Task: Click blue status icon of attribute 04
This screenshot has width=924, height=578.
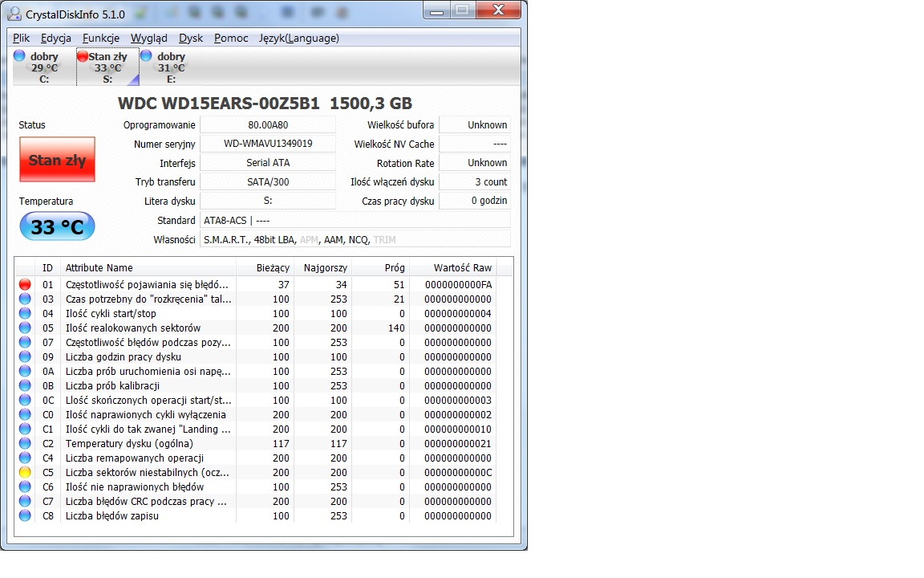Action: click(25, 313)
